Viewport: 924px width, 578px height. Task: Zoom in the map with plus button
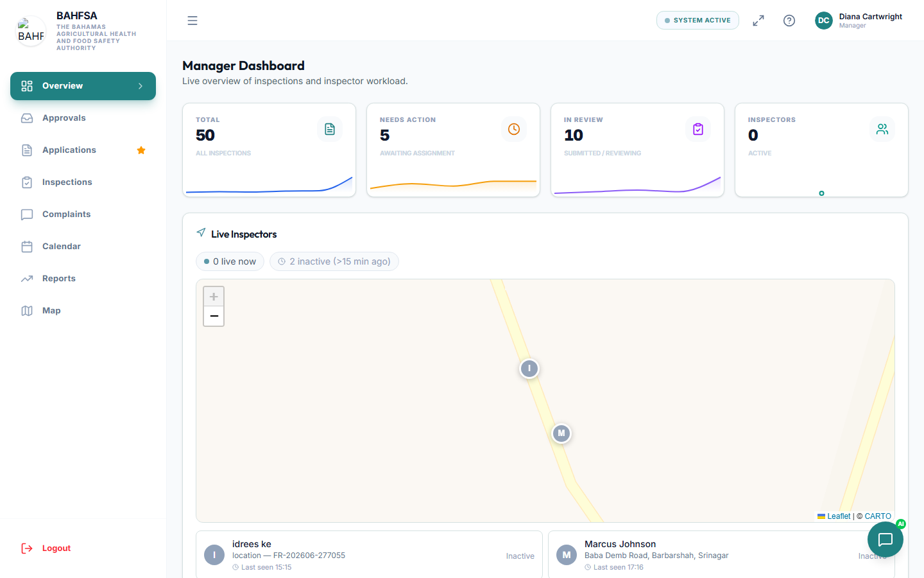pyautogui.click(x=214, y=297)
